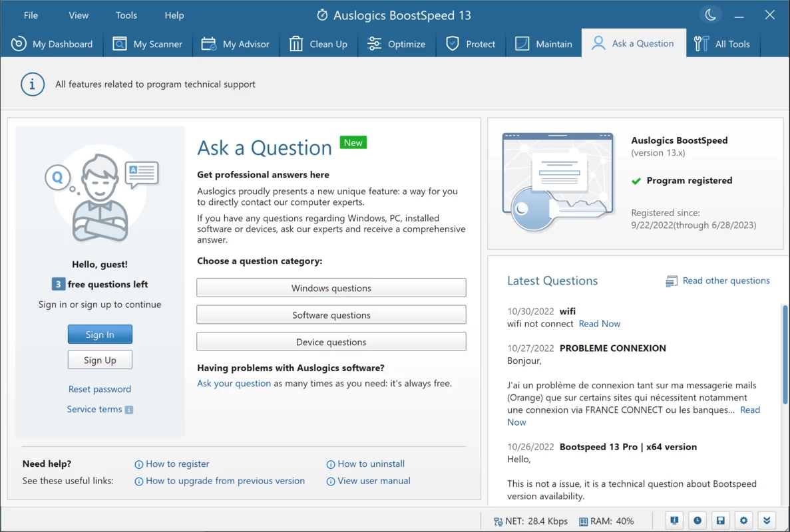
Task: Go to the My Advisor tab
Action: tap(236, 44)
